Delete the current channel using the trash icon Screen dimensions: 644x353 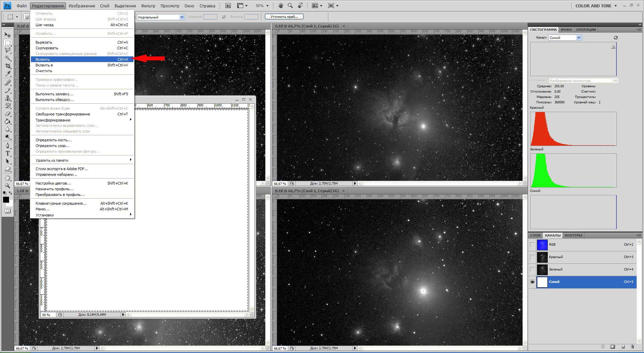(x=632, y=347)
